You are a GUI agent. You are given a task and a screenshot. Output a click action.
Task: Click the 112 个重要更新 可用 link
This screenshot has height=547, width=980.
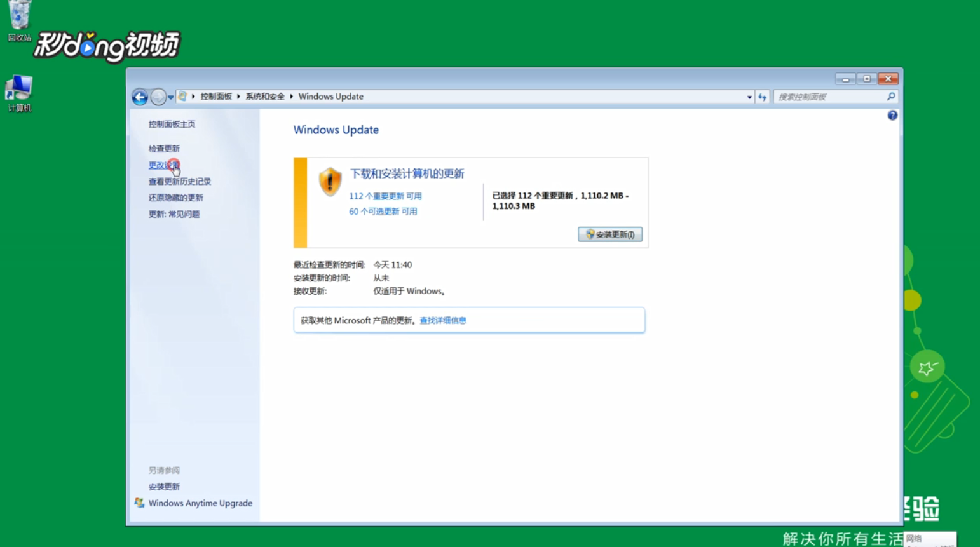[385, 196]
